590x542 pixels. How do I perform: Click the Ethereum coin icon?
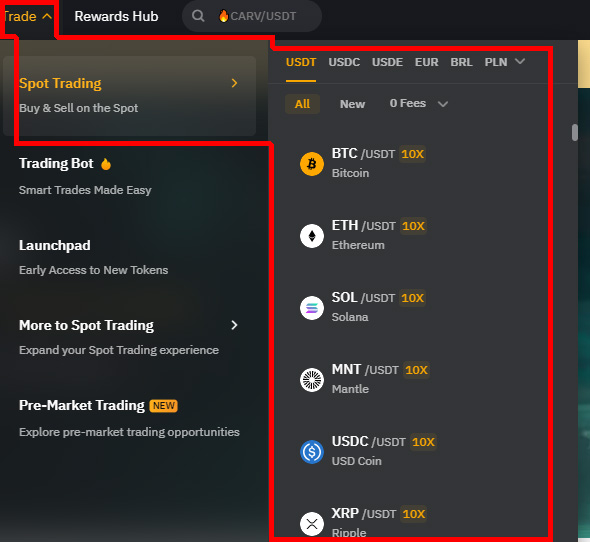click(312, 236)
